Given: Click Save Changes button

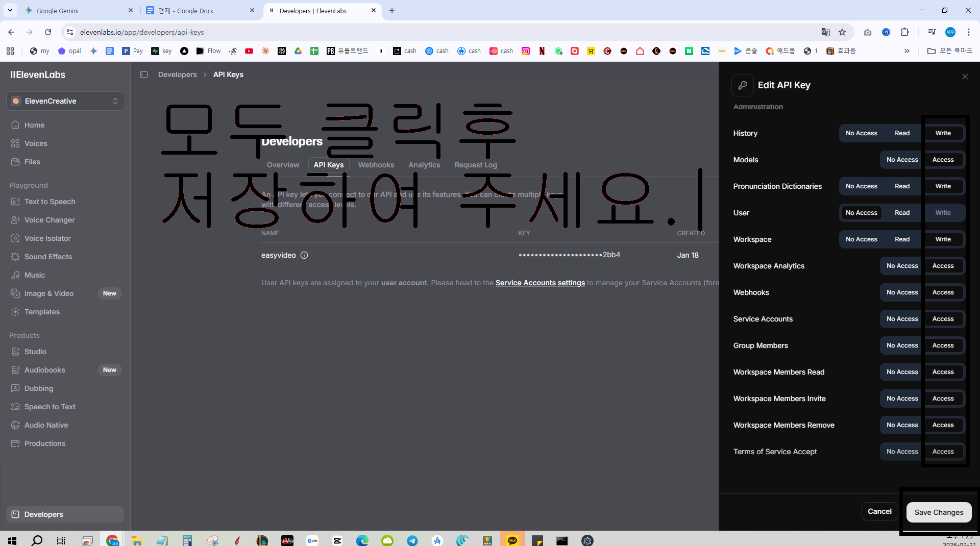Looking at the screenshot, I should coord(939,512).
